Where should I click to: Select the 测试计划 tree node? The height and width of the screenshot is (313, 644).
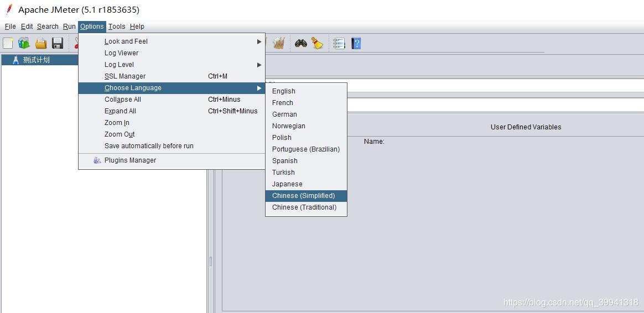coord(36,60)
